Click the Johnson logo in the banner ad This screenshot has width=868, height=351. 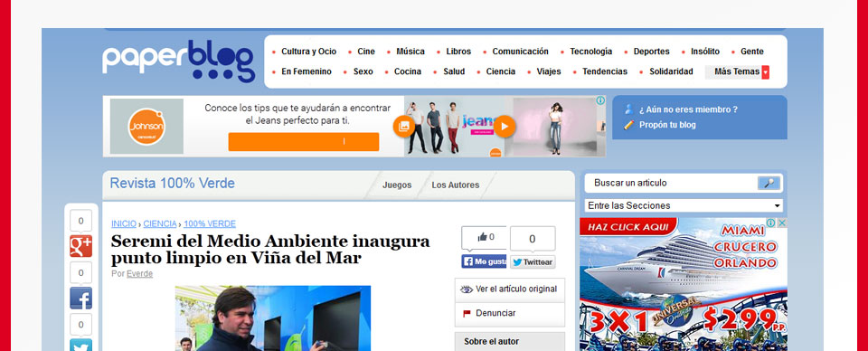(x=146, y=127)
